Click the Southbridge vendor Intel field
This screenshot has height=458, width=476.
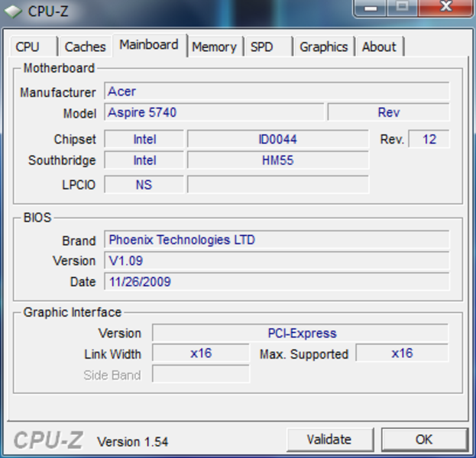[x=144, y=160]
